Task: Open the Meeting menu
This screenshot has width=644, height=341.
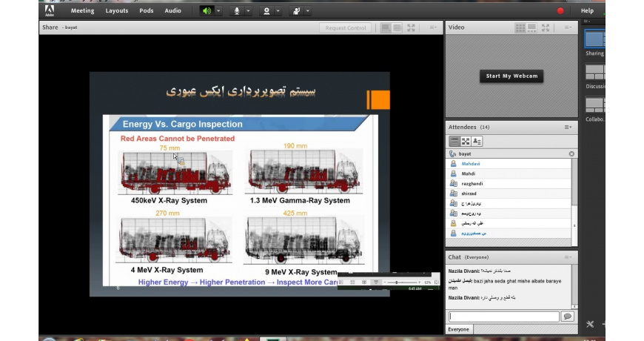Action: (x=82, y=10)
